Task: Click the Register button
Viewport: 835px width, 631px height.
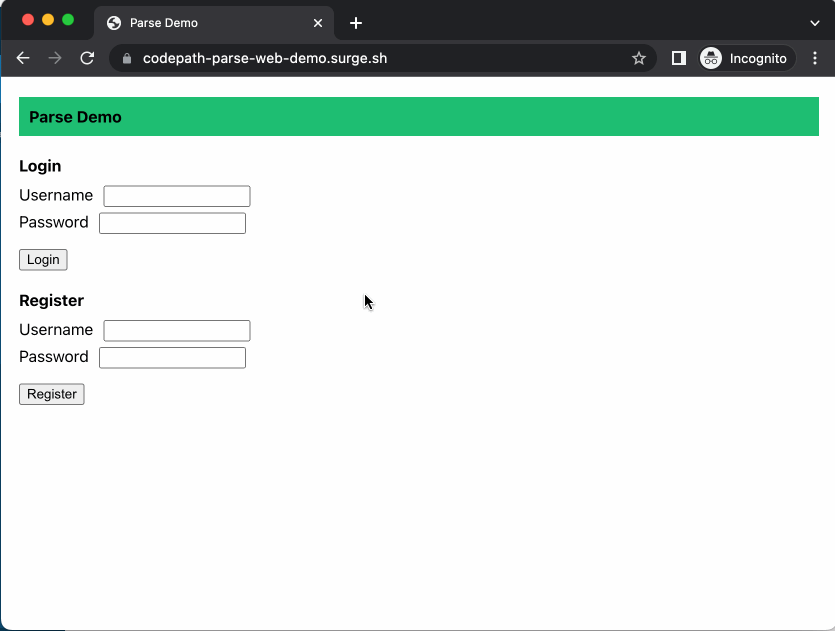Action: pyautogui.click(x=52, y=394)
